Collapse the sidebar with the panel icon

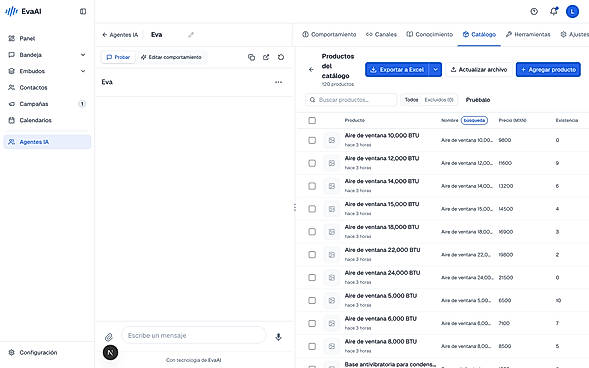tap(83, 11)
